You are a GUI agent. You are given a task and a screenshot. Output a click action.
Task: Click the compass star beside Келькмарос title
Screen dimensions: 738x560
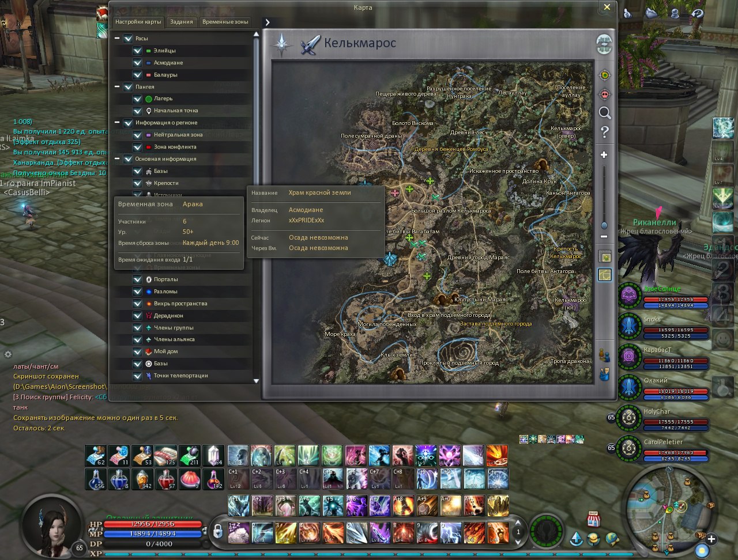[x=281, y=44]
